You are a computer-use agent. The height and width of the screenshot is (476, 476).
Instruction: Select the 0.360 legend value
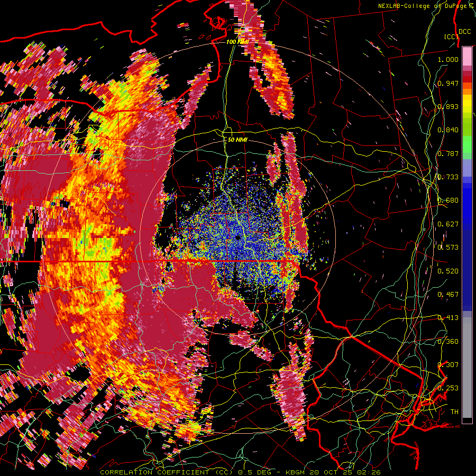[x=448, y=342]
